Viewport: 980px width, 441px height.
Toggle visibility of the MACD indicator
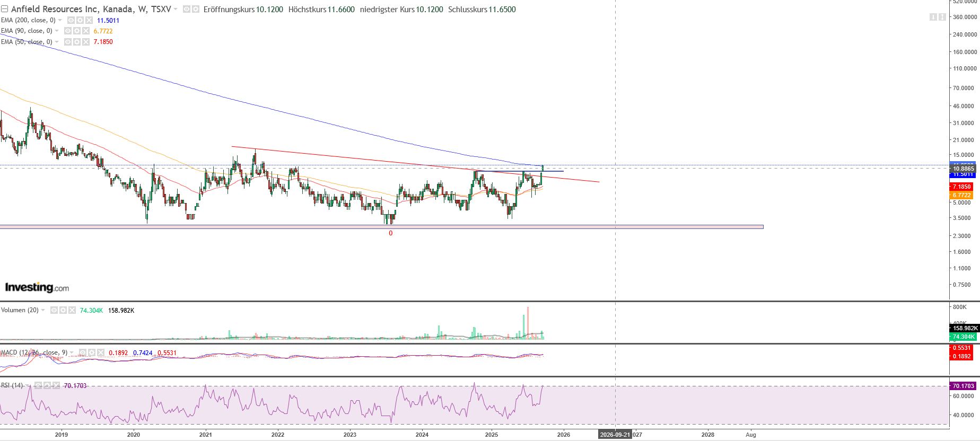[83, 352]
